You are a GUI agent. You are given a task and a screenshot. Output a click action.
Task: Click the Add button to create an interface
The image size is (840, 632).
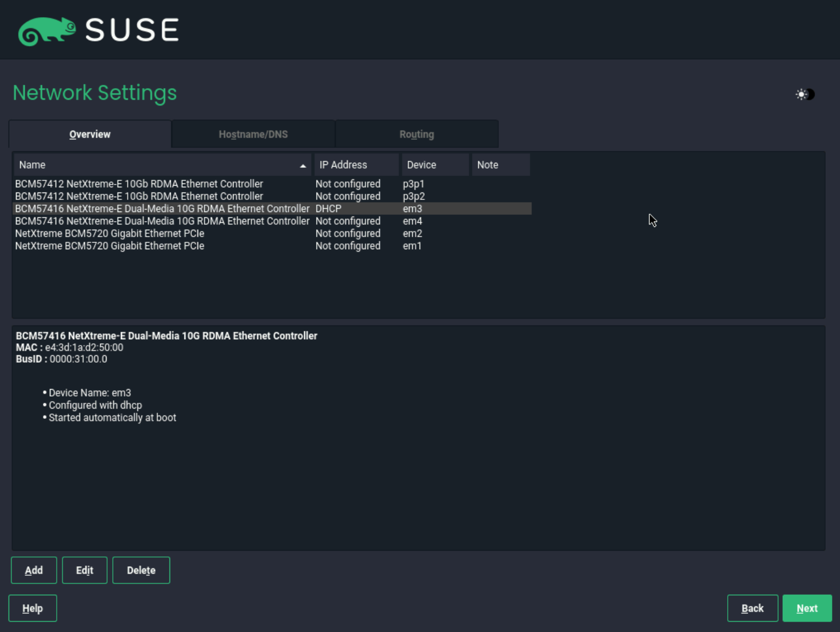33,570
